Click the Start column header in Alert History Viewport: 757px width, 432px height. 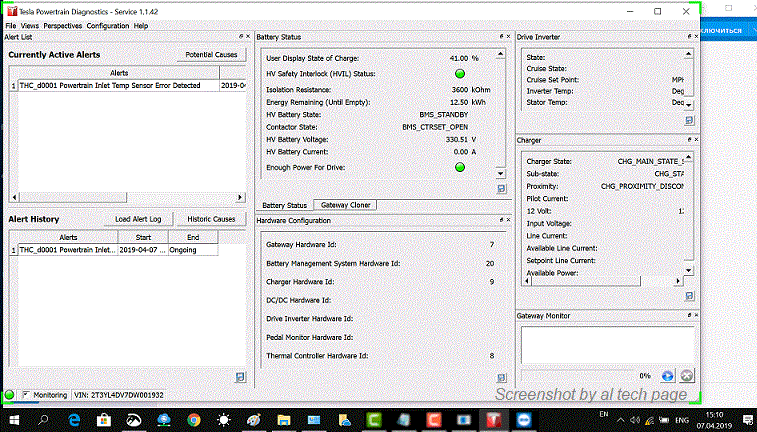(x=142, y=237)
